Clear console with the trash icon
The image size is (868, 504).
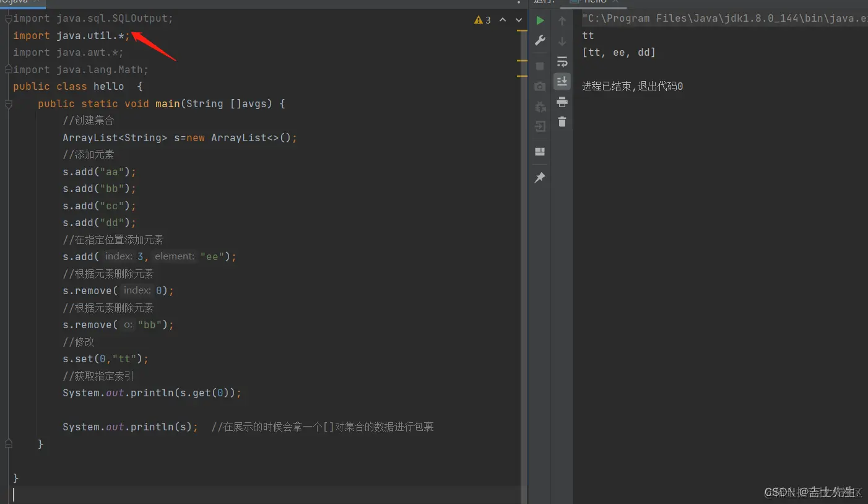562,122
